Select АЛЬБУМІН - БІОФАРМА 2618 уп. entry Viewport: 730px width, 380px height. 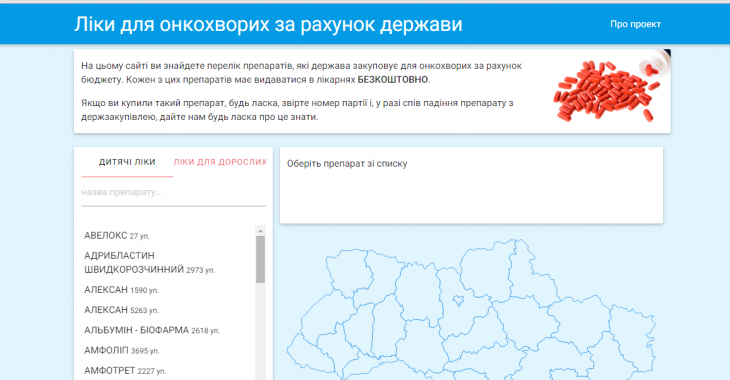point(152,330)
